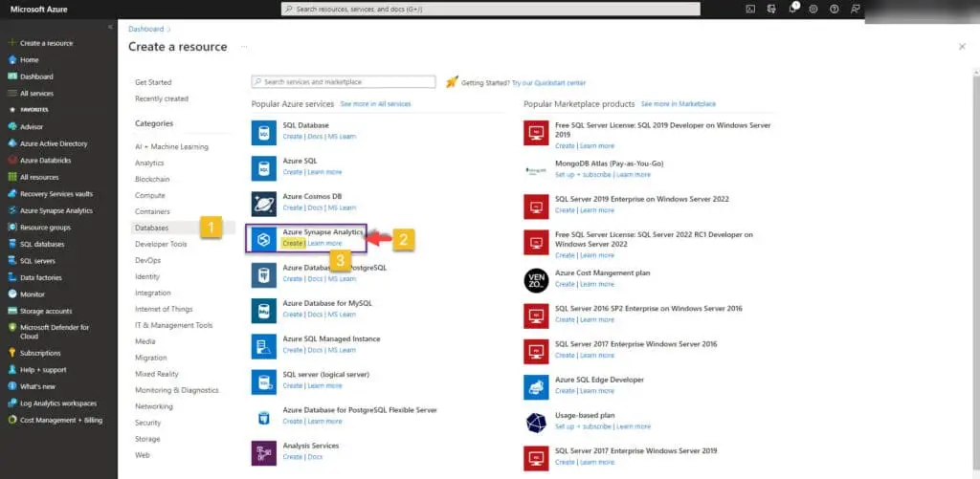Click the Usage-based plan icon
Image resolution: width=980 pixels, height=479 pixels.
(536, 423)
